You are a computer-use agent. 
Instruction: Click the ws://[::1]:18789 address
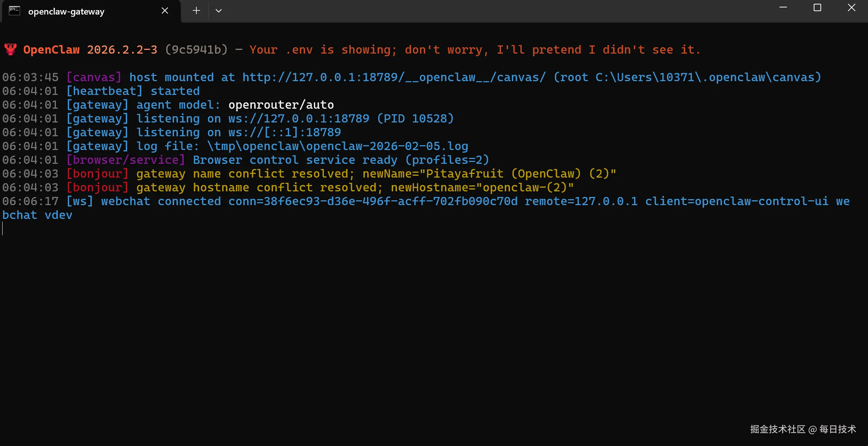[x=284, y=133]
